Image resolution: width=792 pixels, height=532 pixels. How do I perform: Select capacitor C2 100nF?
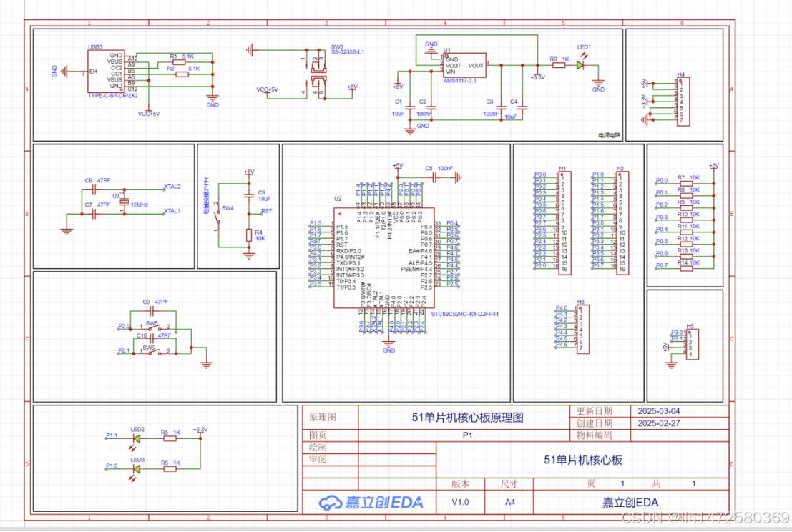tap(431, 107)
